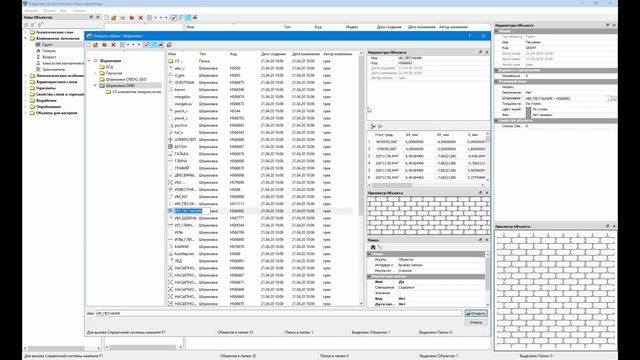Collapse Штриховки root node in dialog tree
This screenshot has width=640, height=360.
tap(89, 61)
